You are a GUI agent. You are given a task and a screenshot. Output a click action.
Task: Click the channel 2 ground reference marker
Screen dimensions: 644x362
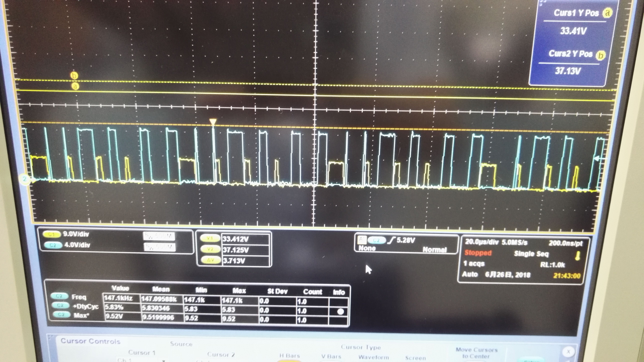(24, 179)
